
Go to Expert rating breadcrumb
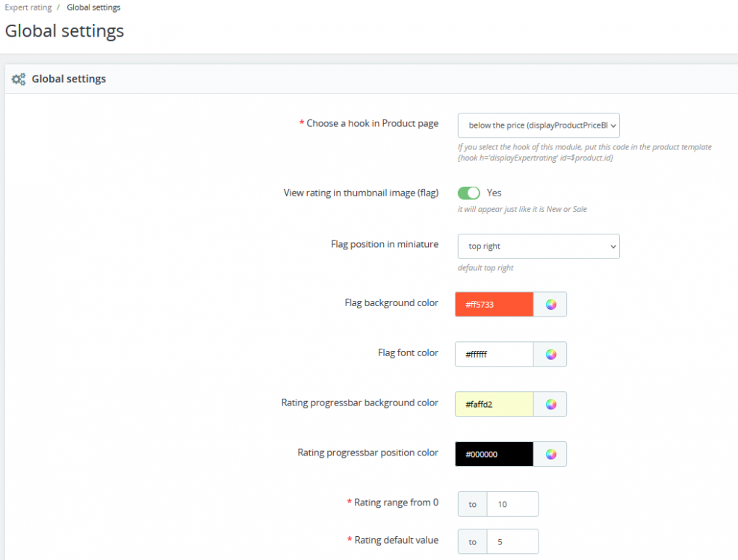(x=28, y=7)
